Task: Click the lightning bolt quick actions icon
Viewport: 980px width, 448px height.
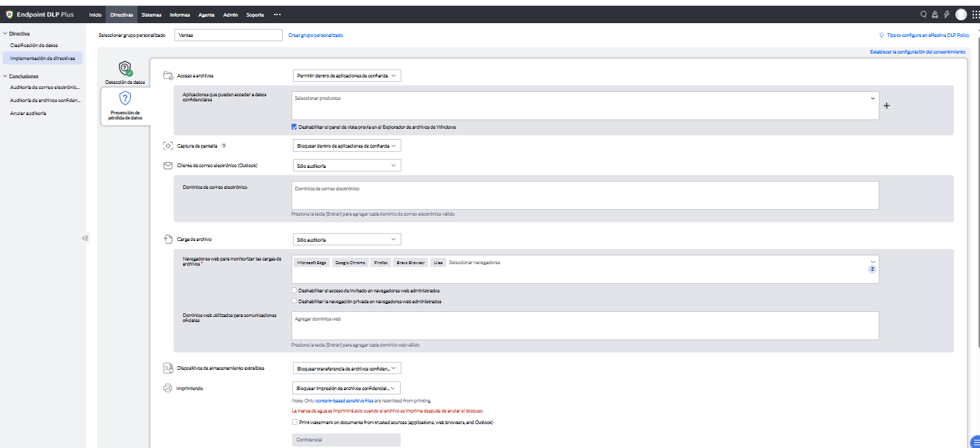Action: (947, 14)
